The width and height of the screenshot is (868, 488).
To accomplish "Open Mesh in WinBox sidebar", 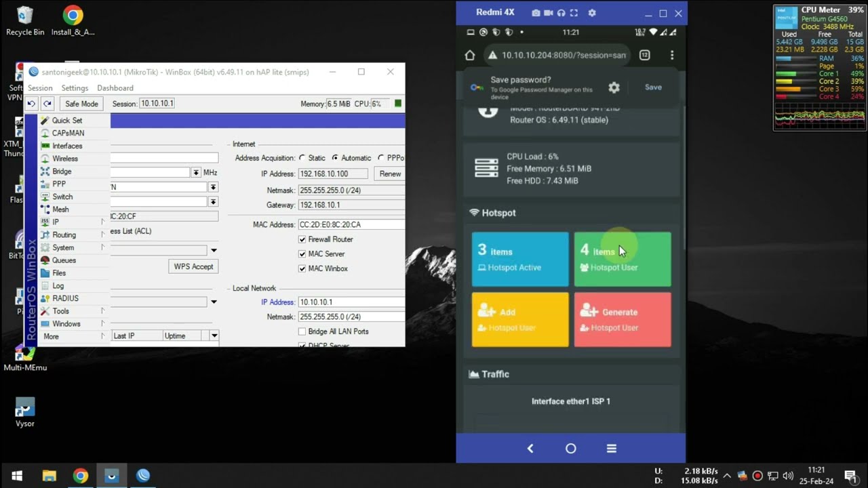I will click(60, 209).
